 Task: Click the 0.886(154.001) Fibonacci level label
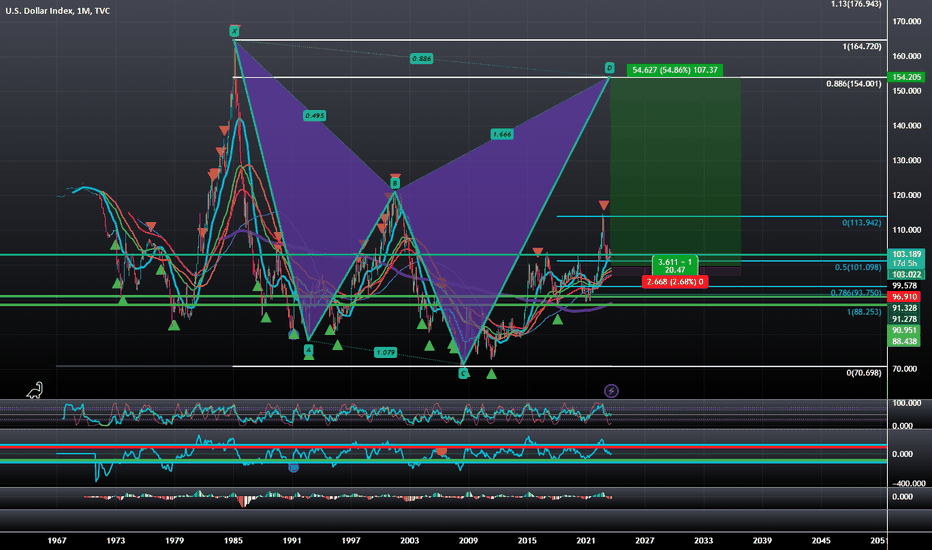[x=854, y=84]
